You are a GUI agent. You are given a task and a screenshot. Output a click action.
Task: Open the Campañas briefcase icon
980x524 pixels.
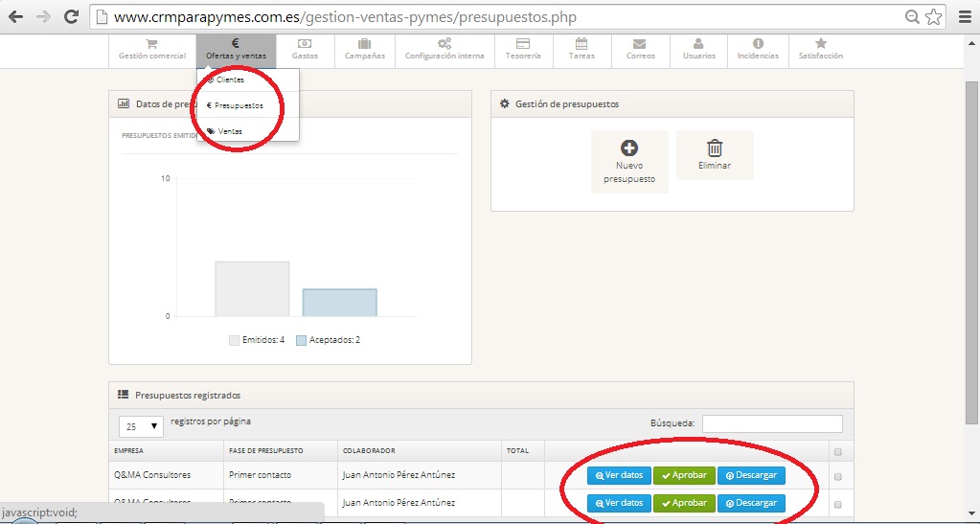pyautogui.click(x=365, y=44)
